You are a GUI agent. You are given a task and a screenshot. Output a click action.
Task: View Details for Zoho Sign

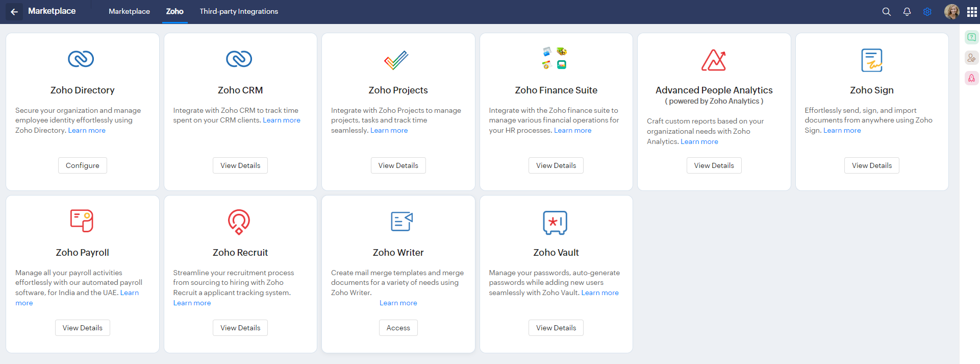[x=872, y=165]
